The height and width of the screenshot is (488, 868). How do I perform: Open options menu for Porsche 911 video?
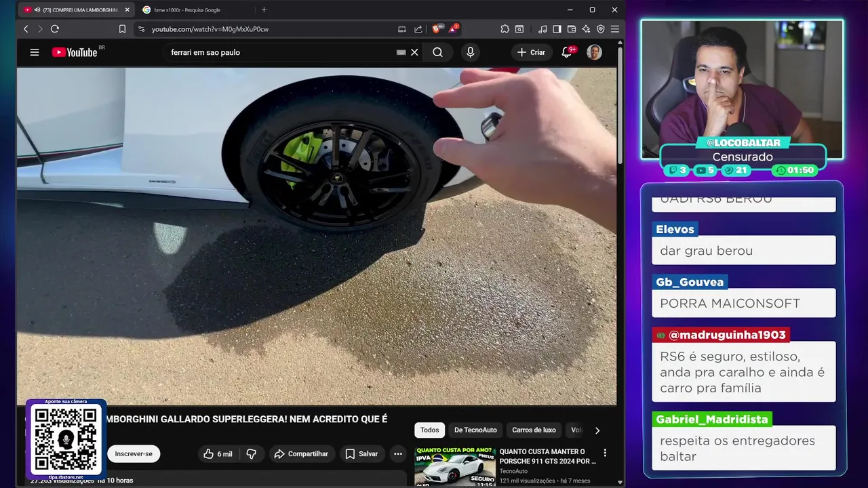[x=605, y=453]
